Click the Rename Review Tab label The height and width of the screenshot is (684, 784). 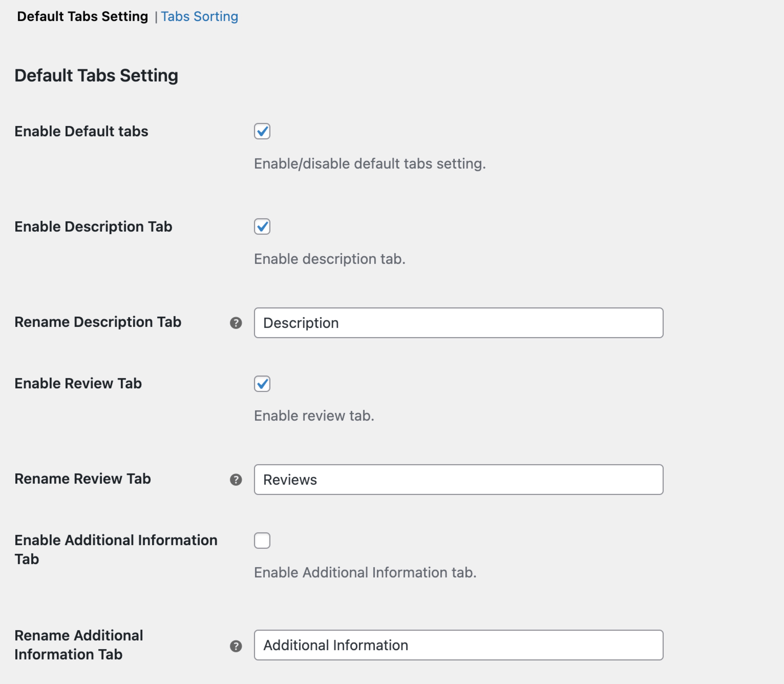[x=83, y=479]
